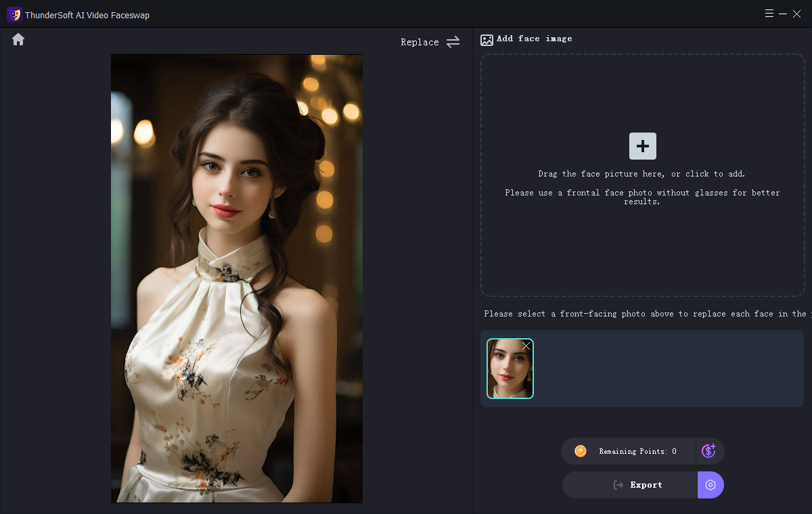Click the Remaining Points display

click(637, 451)
